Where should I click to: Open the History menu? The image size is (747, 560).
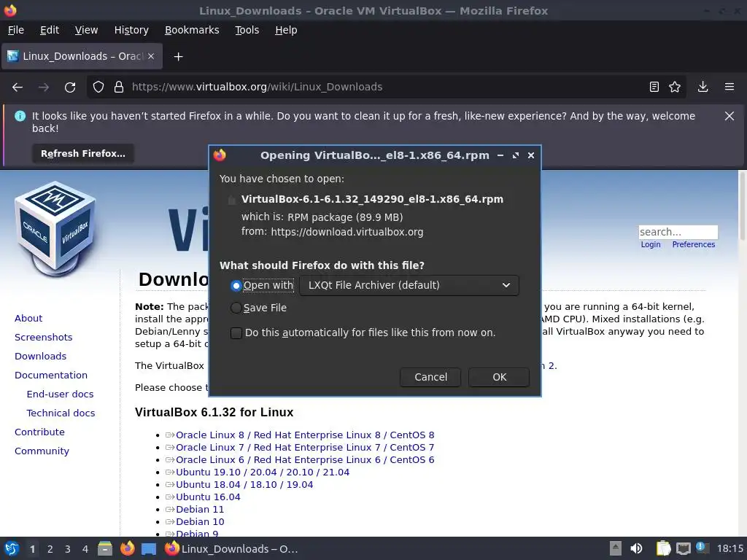coord(131,30)
